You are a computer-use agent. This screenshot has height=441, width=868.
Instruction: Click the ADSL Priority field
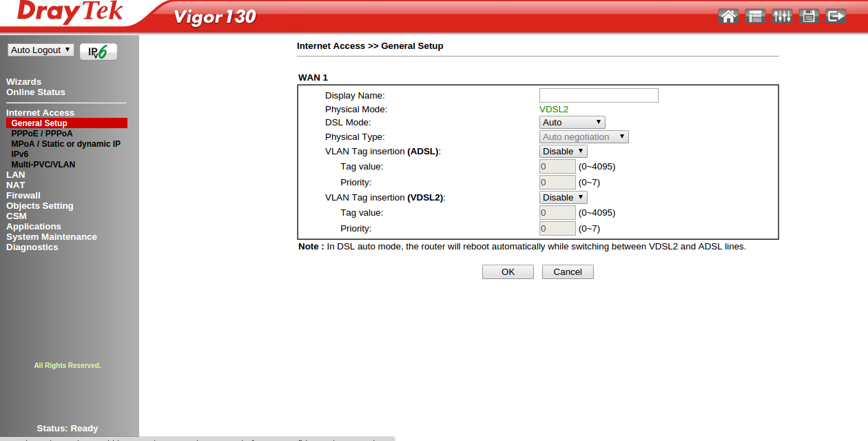557,182
